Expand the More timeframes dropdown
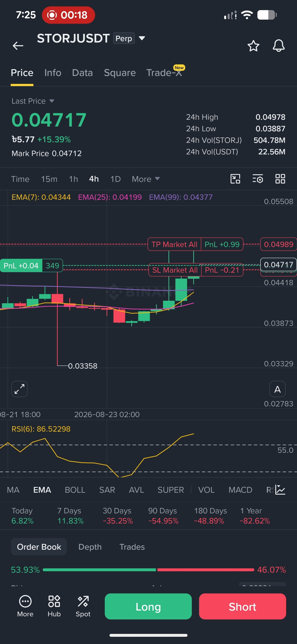 tap(146, 179)
